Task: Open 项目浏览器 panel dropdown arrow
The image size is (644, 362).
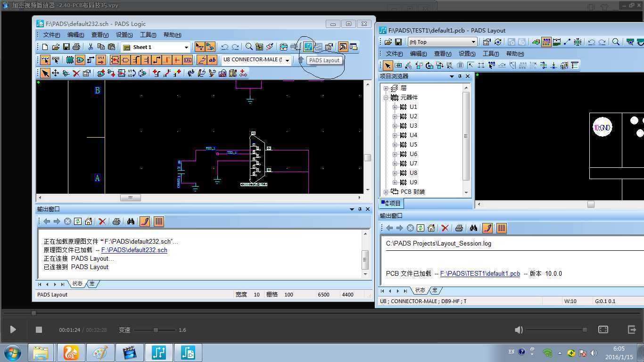Action: (452, 76)
